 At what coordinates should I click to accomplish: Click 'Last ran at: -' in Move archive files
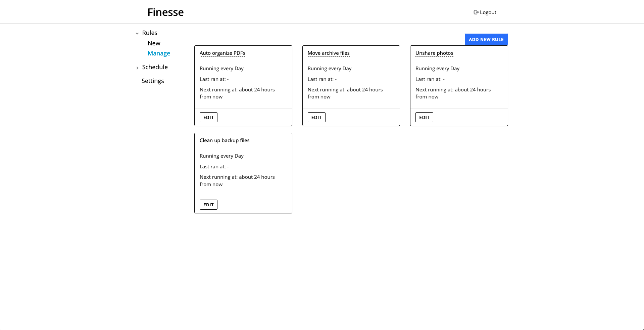[322, 79]
